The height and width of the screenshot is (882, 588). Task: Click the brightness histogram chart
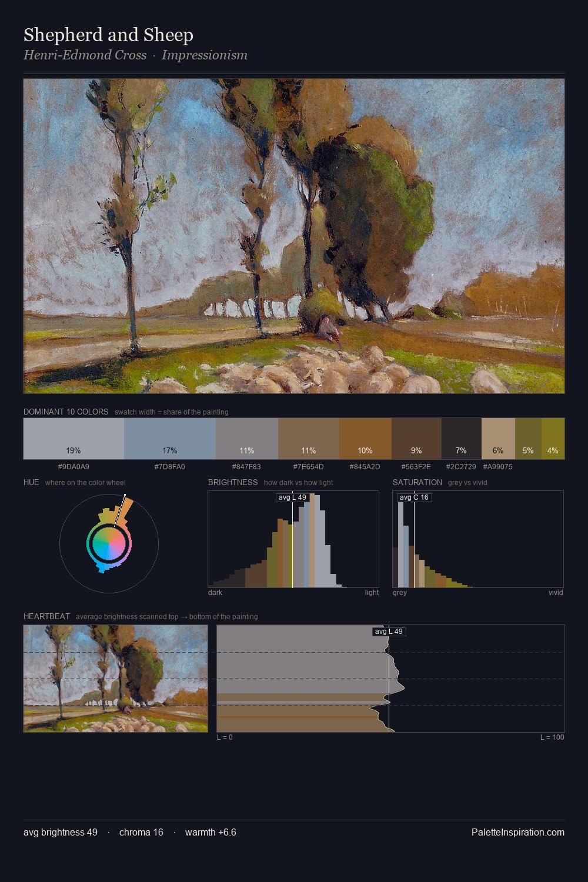click(293, 539)
